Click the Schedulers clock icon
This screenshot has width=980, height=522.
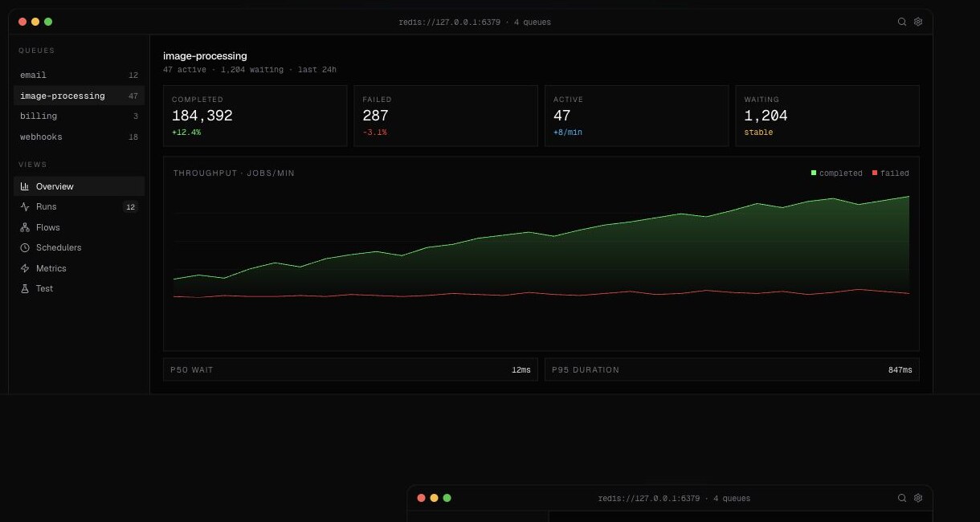point(25,247)
